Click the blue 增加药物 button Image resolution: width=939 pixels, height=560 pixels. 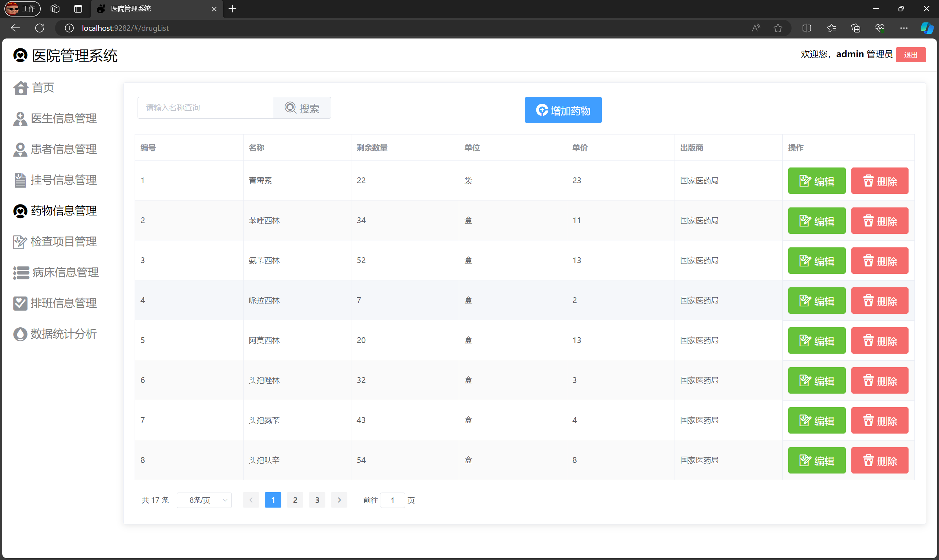[563, 110]
